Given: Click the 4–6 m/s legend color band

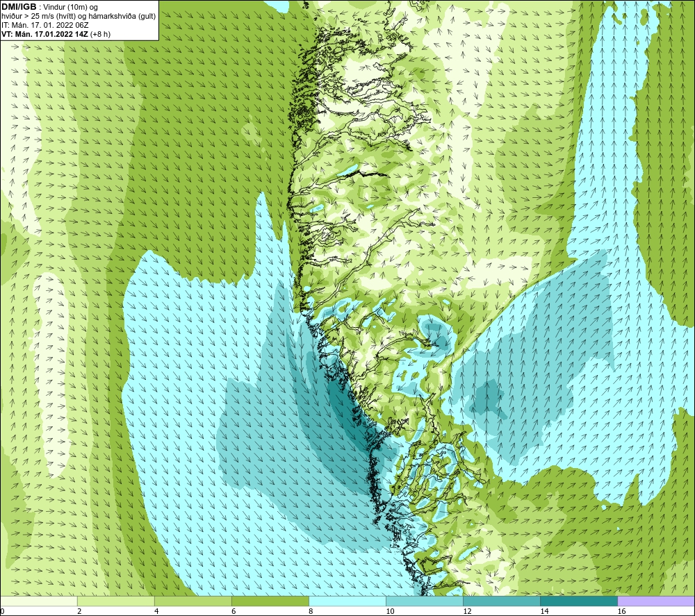Looking at the screenshot, I should tap(193, 601).
